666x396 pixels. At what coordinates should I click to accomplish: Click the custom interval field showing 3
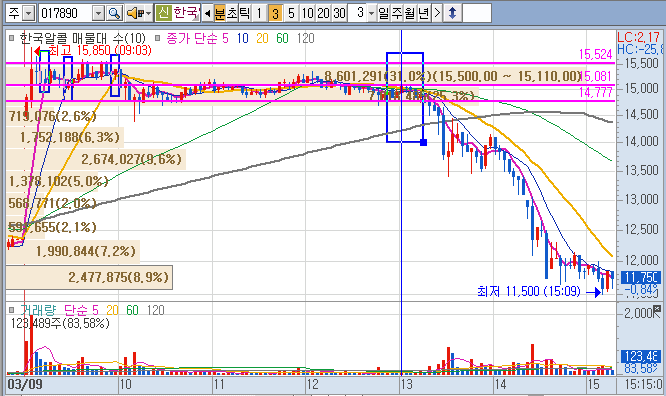pyautogui.click(x=358, y=13)
